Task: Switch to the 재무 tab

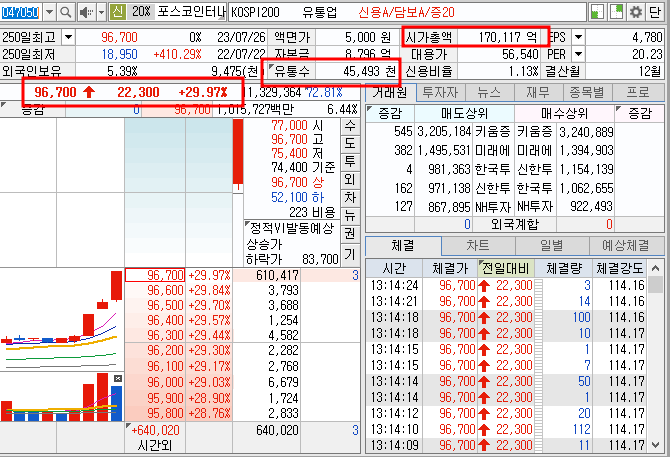Action: pyautogui.click(x=539, y=92)
